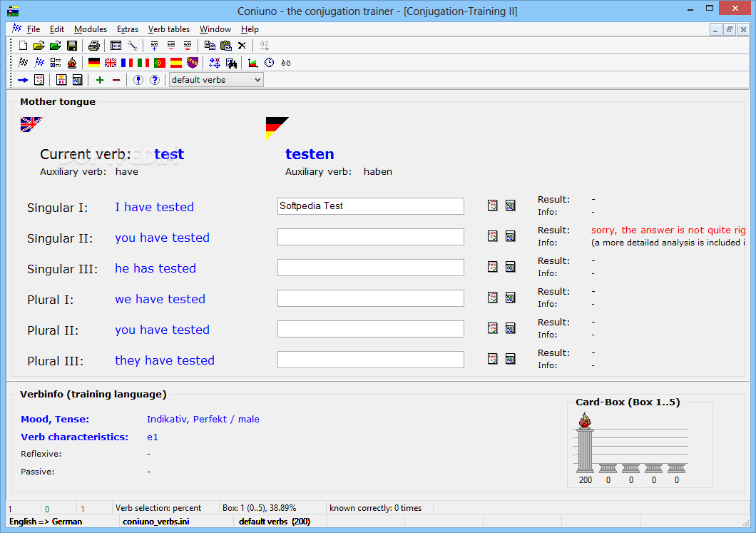
Task: Click the Singular II answer input field
Action: (371, 237)
